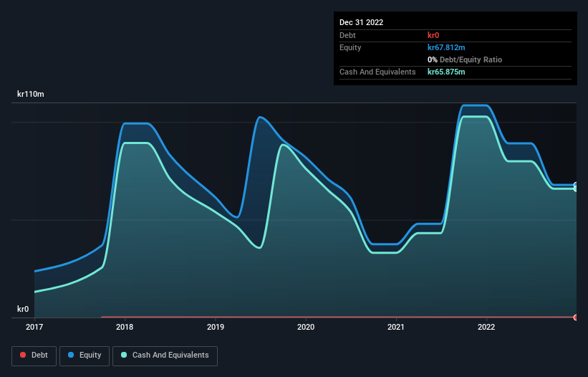Select the Dec 31 2022 tooltip date
This screenshot has height=377, width=588.
point(361,22)
